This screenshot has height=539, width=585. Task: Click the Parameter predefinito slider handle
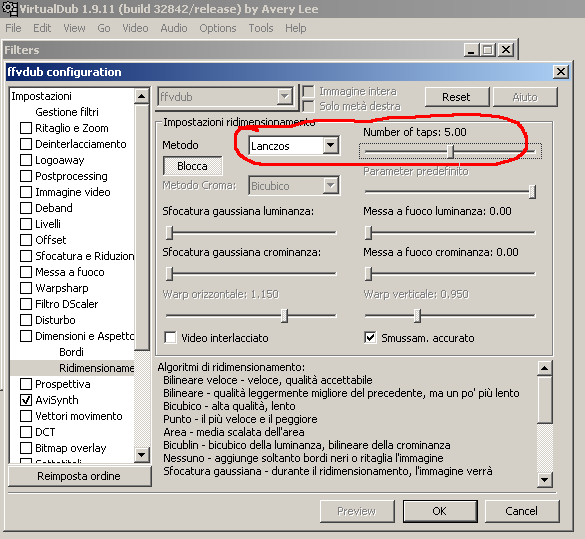(532, 192)
